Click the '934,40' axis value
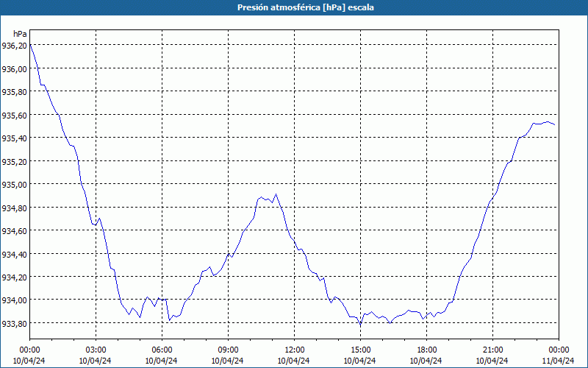This screenshot has width=588, height=368. click(x=15, y=254)
